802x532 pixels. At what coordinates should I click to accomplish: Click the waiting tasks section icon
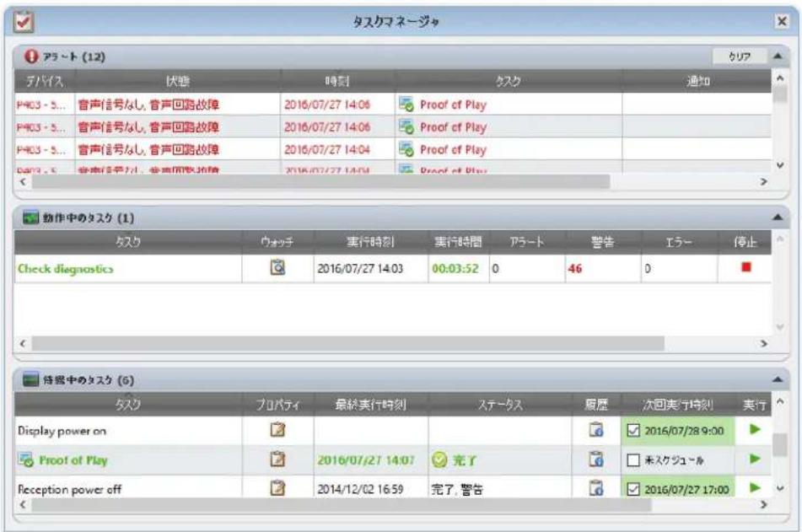coord(30,380)
